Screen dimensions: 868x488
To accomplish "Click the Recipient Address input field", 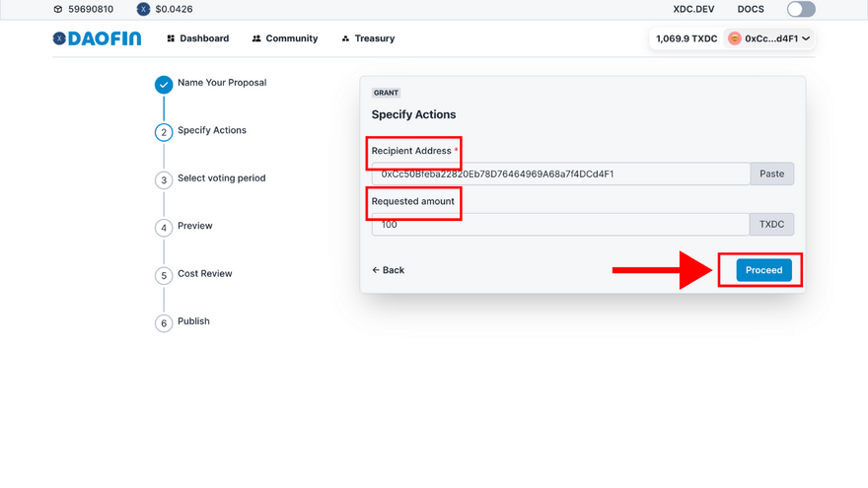I will pos(560,174).
